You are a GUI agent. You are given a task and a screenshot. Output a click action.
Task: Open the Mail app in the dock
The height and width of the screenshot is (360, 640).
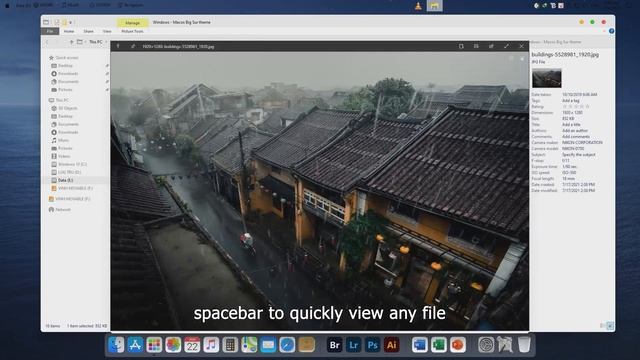coord(268,345)
